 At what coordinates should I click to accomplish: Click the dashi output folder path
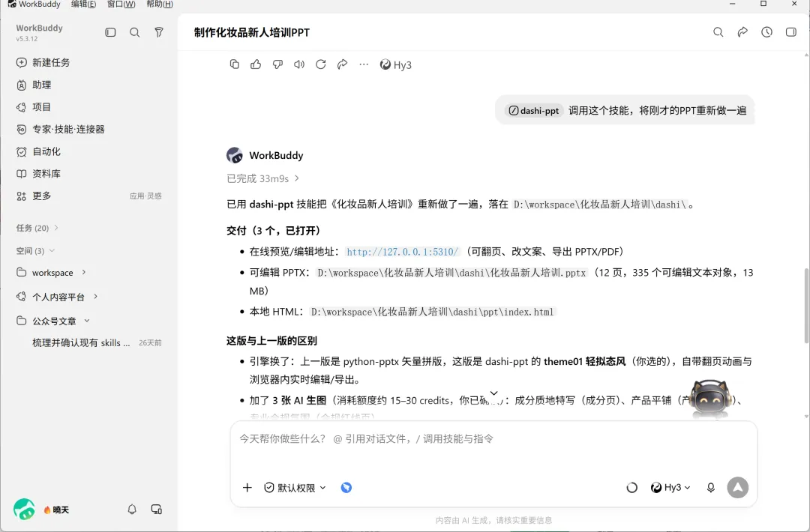click(599, 205)
